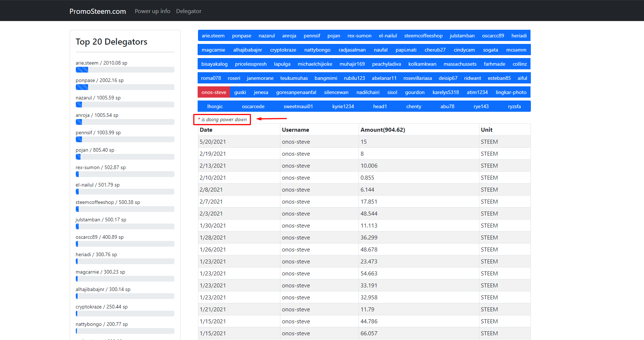
Task: Select the ryzsfa user button
Action: click(515, 106)
